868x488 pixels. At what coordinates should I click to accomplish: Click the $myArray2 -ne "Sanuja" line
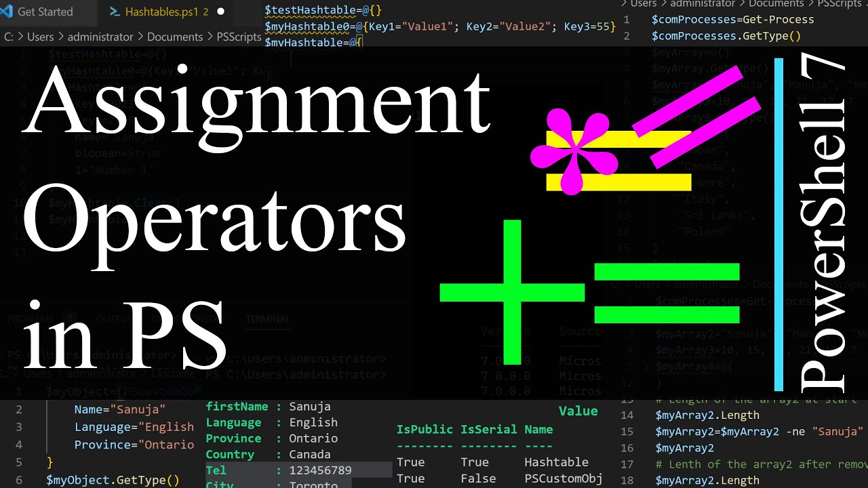758,431
